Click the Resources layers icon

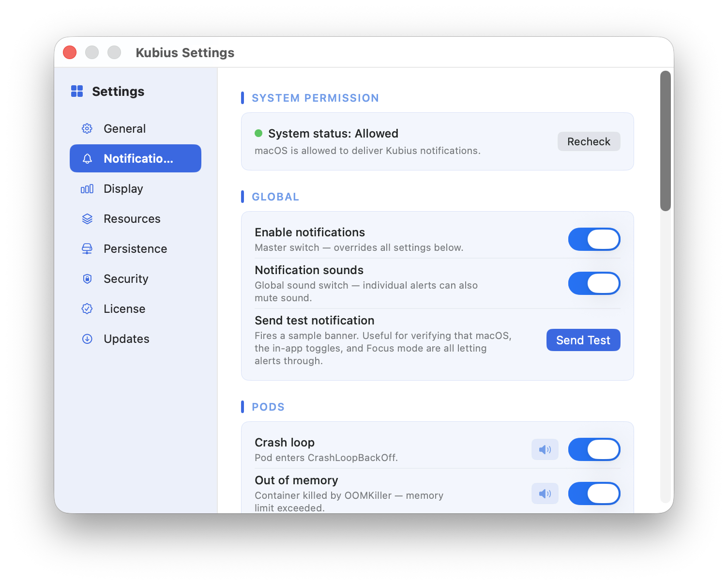click(87, 219)
